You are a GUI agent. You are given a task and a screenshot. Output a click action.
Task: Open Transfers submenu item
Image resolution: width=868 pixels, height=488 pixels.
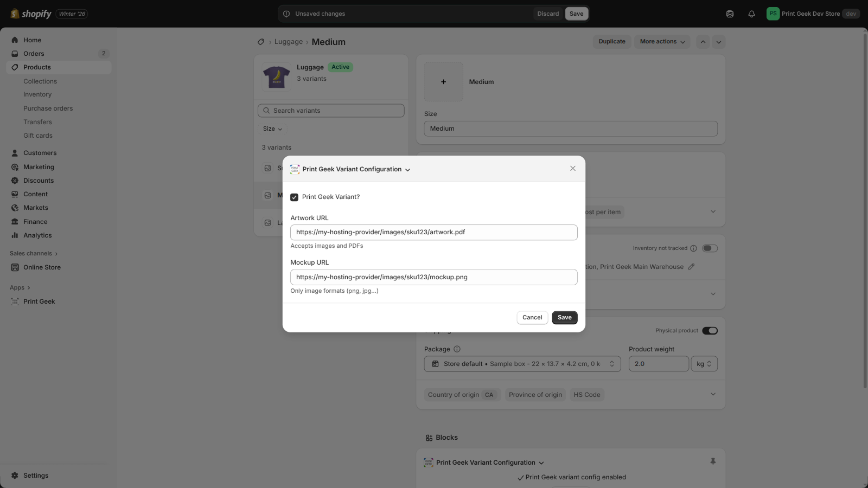coord(37,122)
